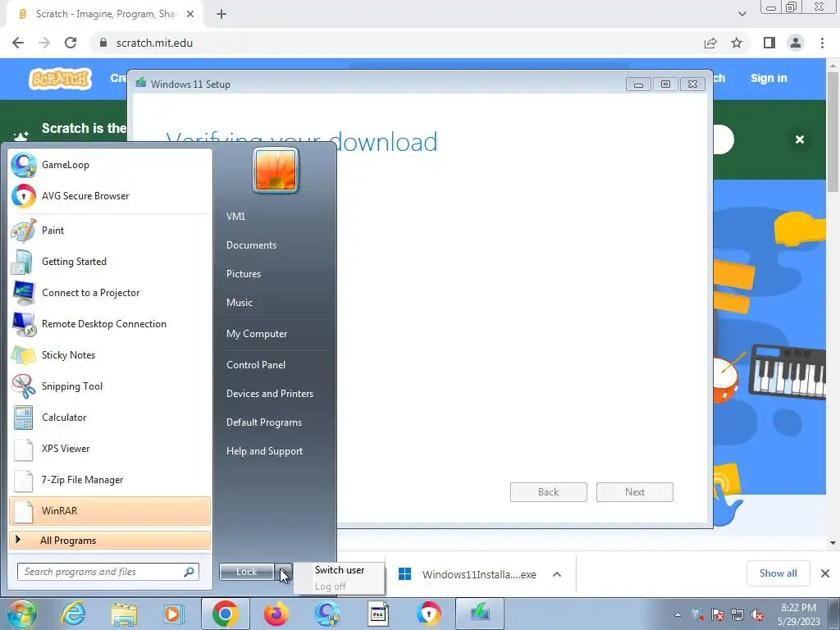Launch Calculator from the Start menu
Image resolution: width=840 pixels, height=630 pixels.
pyautogui.click(x=110, y=418)
